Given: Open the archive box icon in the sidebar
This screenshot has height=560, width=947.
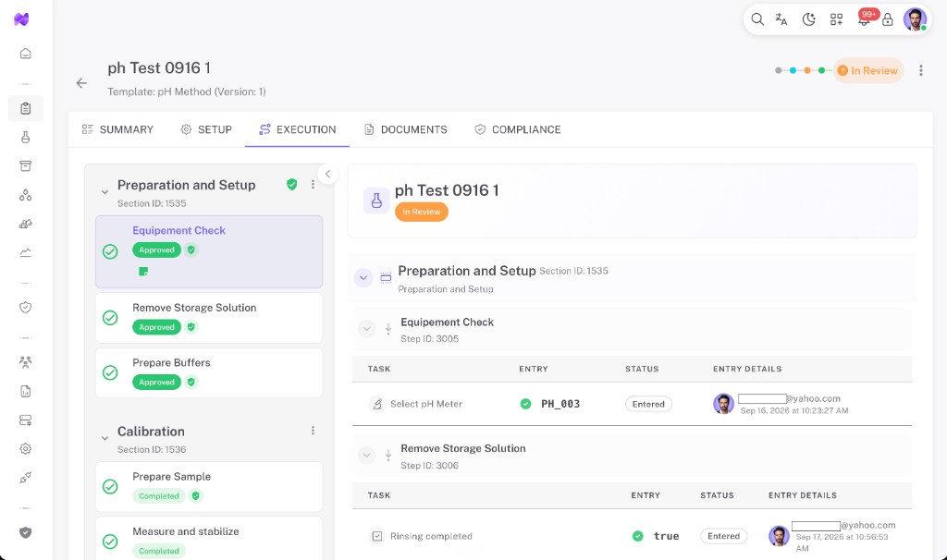Looking at the screenshot, I should click(x=25, y=166).
